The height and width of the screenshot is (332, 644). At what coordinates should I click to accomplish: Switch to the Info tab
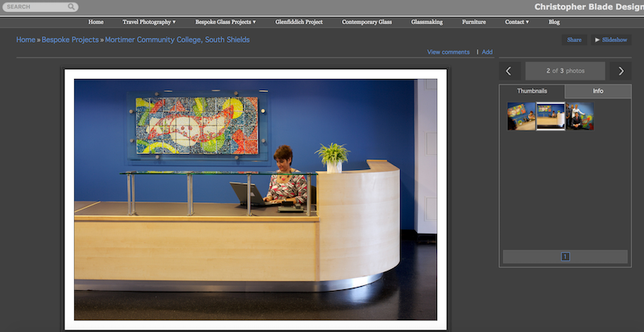(598, 91)
